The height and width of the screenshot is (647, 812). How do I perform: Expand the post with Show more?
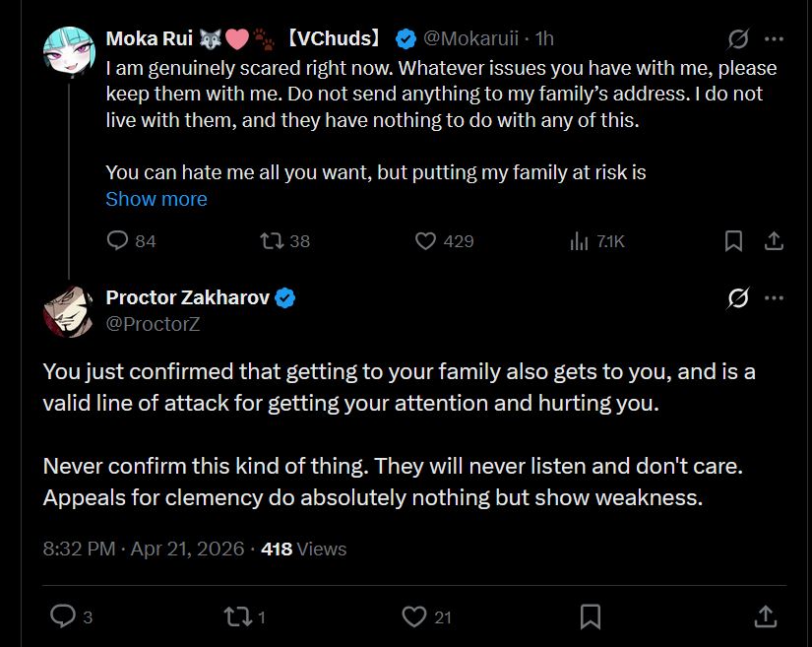156,199
